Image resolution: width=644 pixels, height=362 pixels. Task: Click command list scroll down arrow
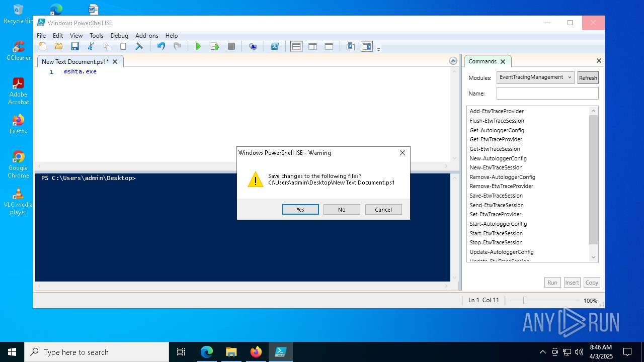click(593, 257)
